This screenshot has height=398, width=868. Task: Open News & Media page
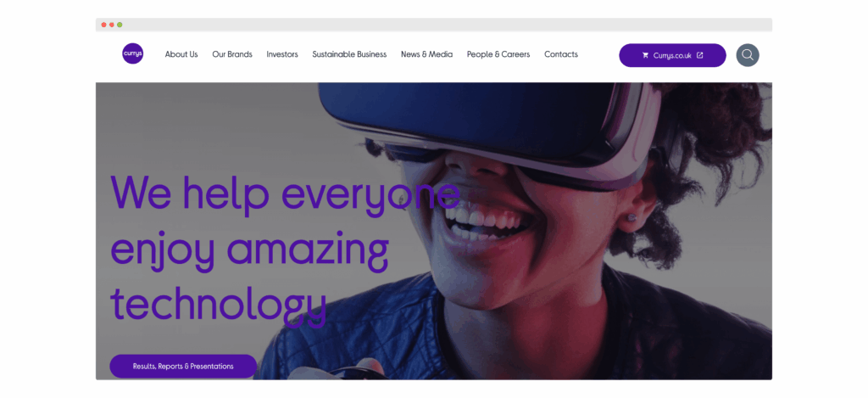427,54
